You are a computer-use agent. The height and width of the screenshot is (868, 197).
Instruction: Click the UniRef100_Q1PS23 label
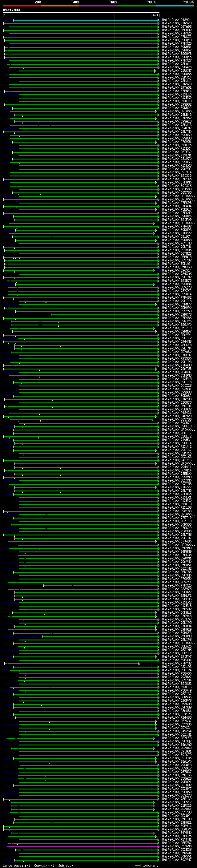pyautogui.click(x=176, y=805)
